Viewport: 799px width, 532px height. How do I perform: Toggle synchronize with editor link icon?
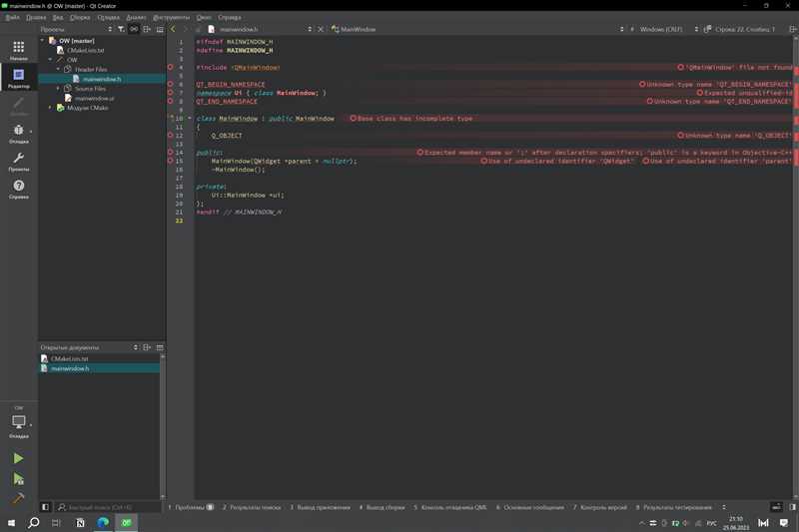(134, 29)
